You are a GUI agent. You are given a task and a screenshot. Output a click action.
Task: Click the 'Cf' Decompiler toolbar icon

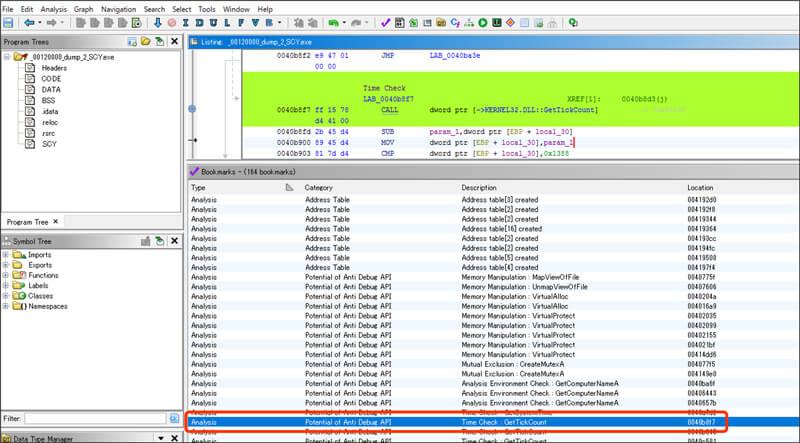coord(455,23)
